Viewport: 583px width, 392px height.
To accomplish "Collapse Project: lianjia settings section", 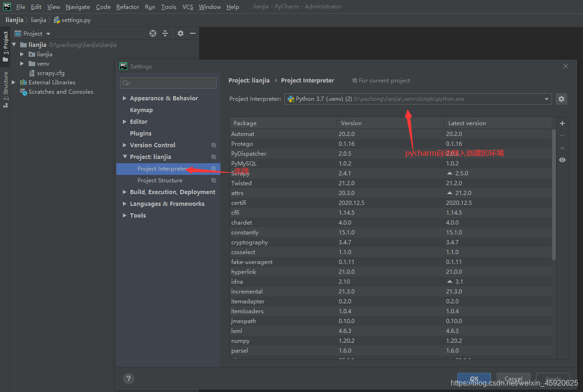I will pyautogui.click(x=124, y=157).
